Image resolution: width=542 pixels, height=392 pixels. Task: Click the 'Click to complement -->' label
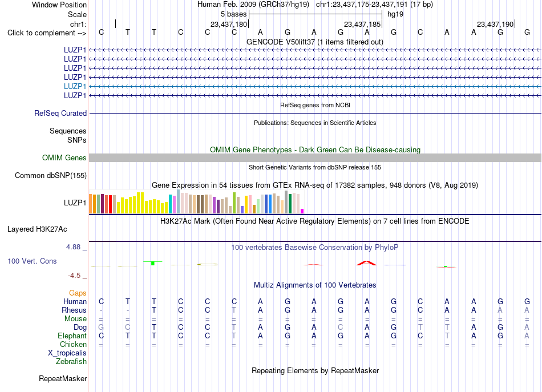[47, 33]
